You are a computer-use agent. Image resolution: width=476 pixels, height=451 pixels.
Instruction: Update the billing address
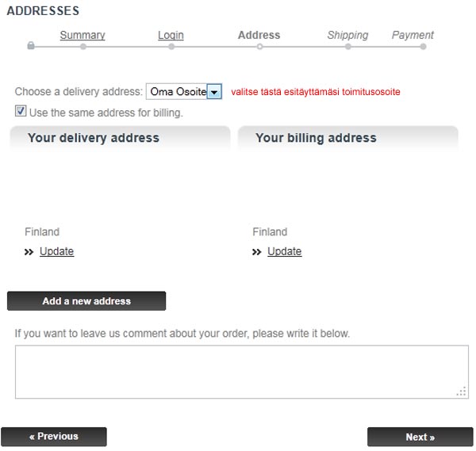[x=285, y=251]
